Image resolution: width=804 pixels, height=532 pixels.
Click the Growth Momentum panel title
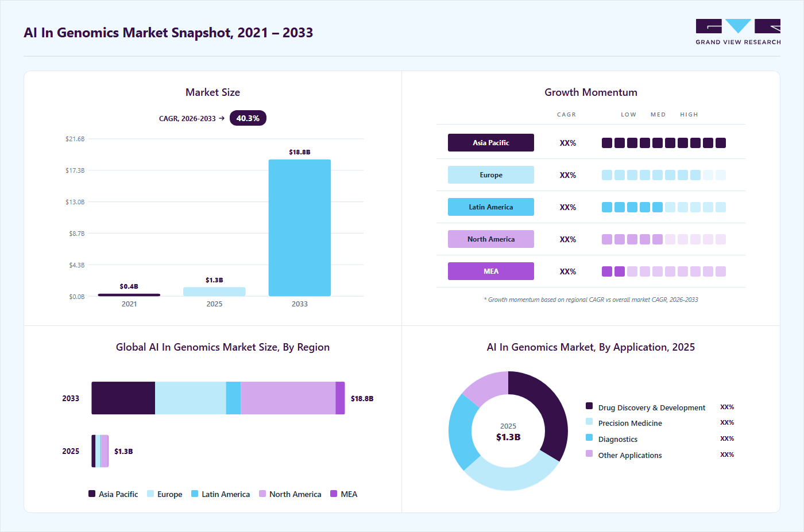click(591, 92)
